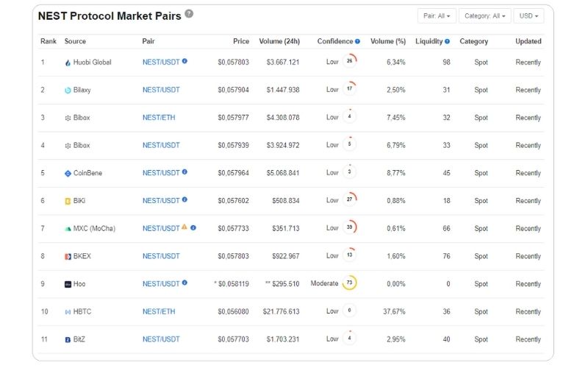Click the HBTC exchange logo

coord(68,312)
